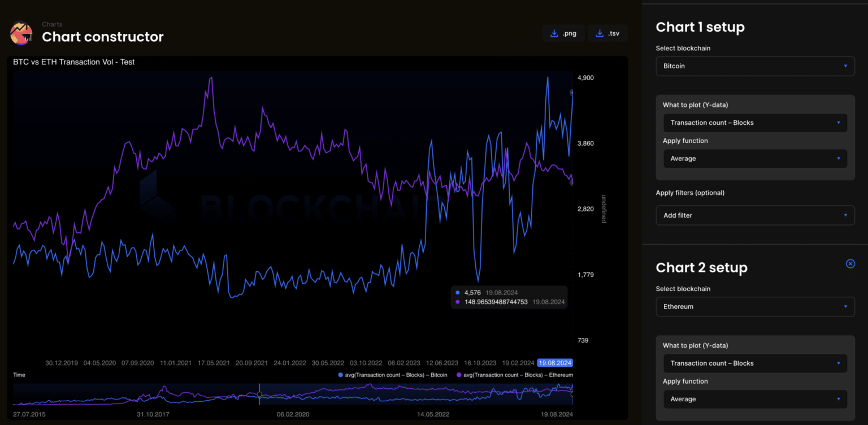Open the Charts breadcrumb
Image resolution: width=868 pixels, height=425 pixels.
click(x=51, y=24)
